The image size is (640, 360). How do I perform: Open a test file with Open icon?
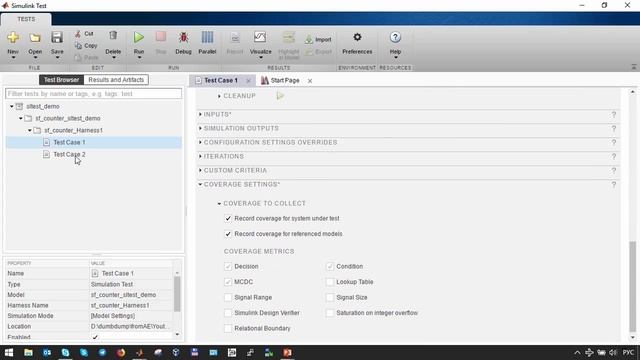[x=35, y=38]
